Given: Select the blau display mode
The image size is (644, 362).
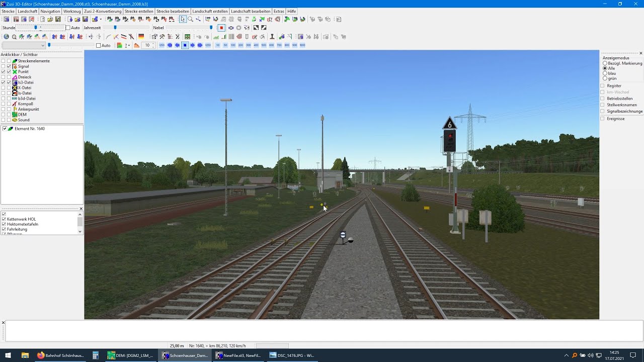Looking at the screenshot, I should pyautogui.click(x=605, y=73).
